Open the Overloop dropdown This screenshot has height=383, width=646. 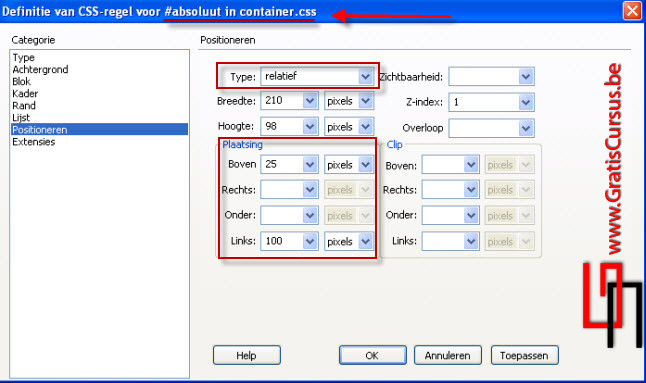click(x=526, y=128)
